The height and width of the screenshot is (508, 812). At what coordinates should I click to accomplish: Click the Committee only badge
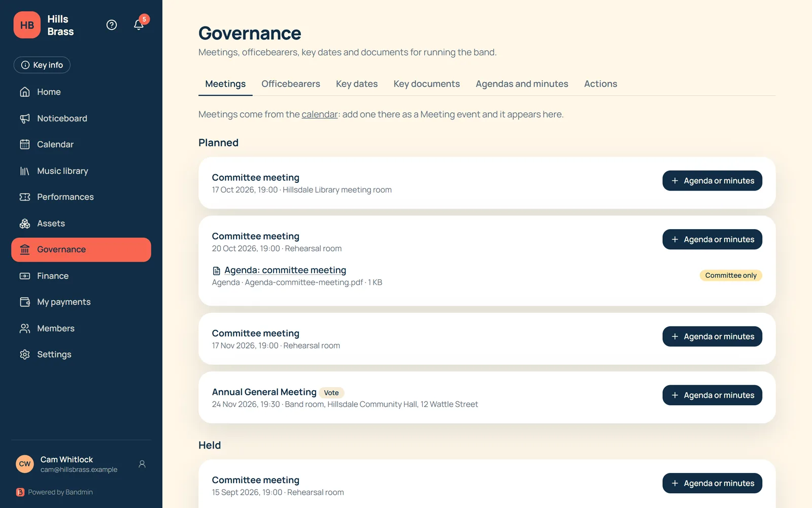[x=731, y=275]
